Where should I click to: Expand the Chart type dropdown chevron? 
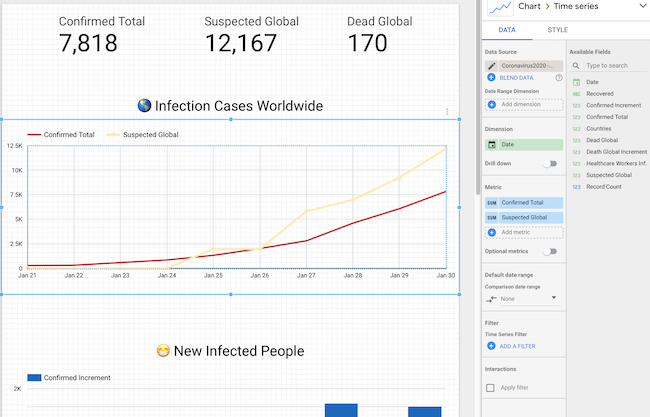643,6
